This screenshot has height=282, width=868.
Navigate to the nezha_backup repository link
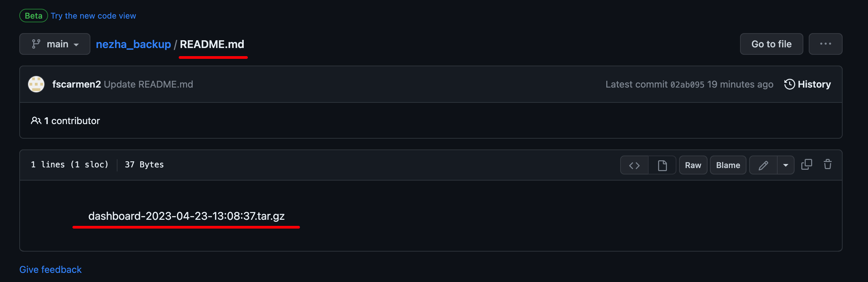pos(133,44)
